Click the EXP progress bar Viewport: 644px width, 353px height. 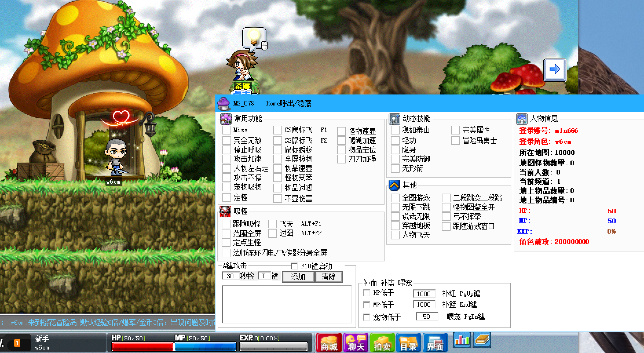click(x=274, y=347)
